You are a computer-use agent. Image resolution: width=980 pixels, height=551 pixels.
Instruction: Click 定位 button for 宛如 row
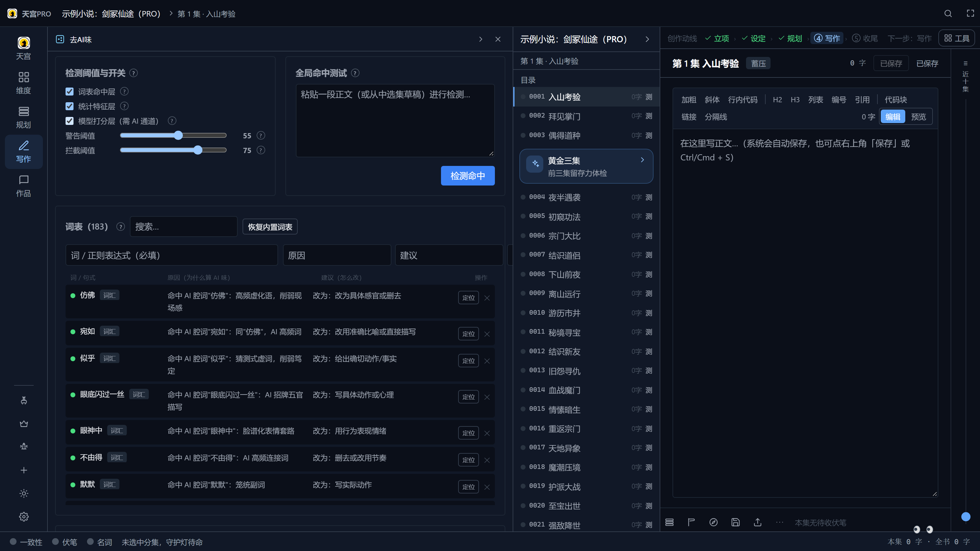pyautogui.click(x=468, y=334)
